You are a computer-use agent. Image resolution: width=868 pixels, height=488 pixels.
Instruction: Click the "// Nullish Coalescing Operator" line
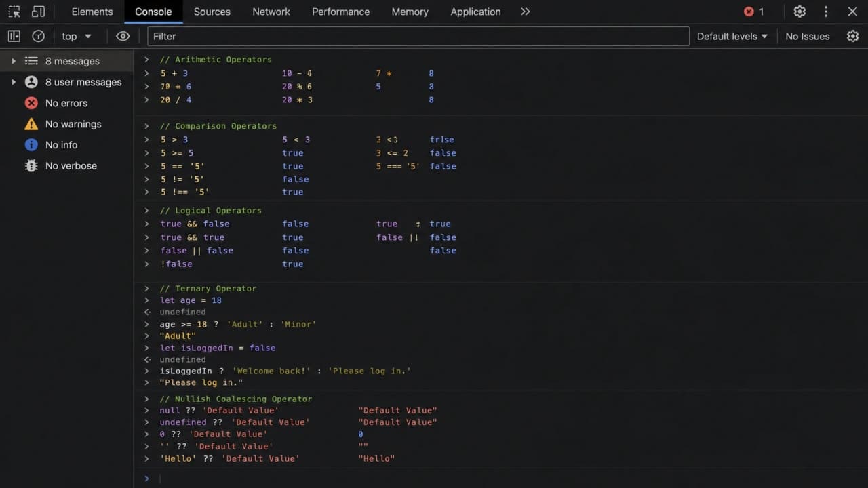[235, 399]
